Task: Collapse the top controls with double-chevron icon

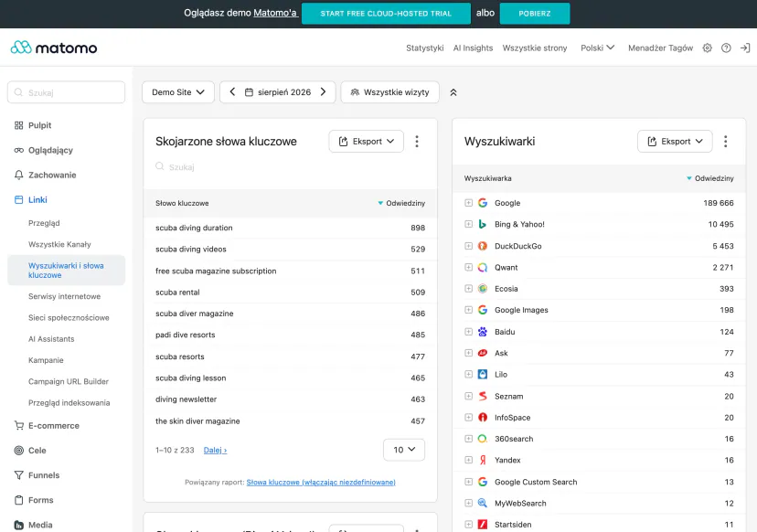Action: pos(453,92)
